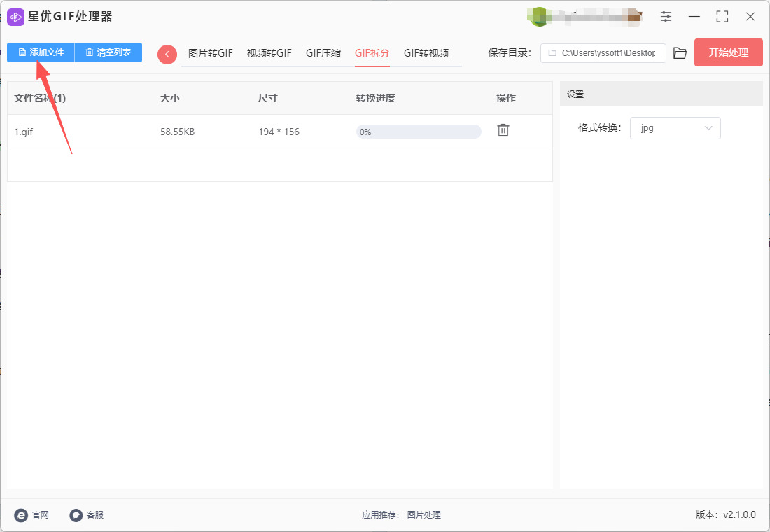This screenshot has width=770, height=532.
Task: Switch to the 图片转GIF tab
Action: 210,53
